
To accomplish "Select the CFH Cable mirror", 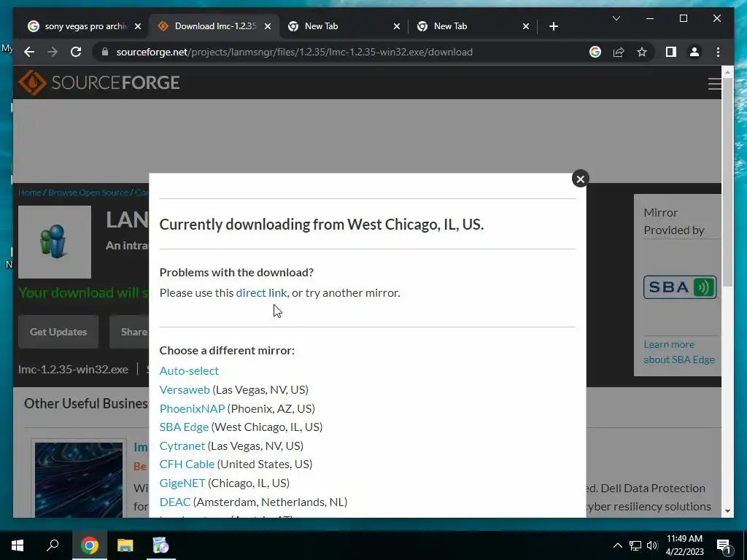I will click(187, 464).
